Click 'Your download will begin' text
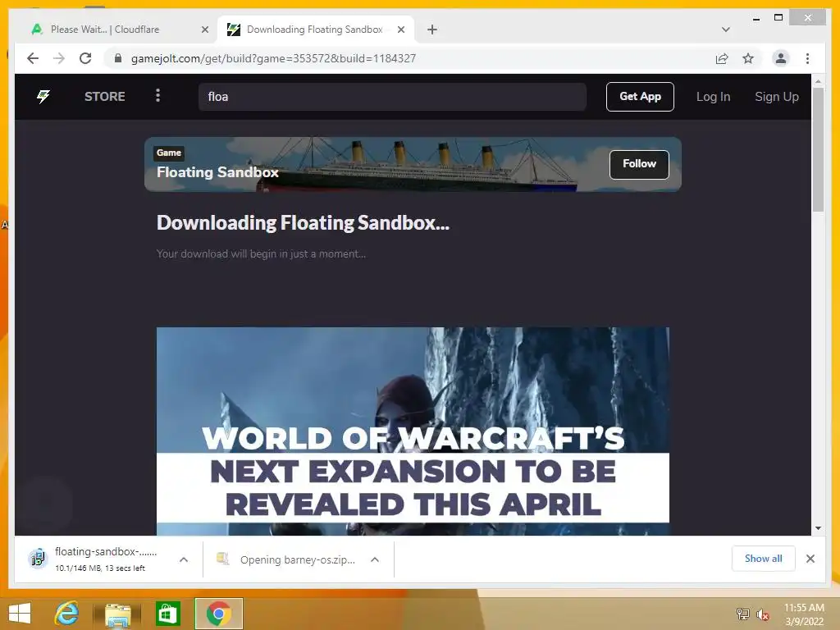Screen dimensions: 840x630 click(x=261, y=254)
